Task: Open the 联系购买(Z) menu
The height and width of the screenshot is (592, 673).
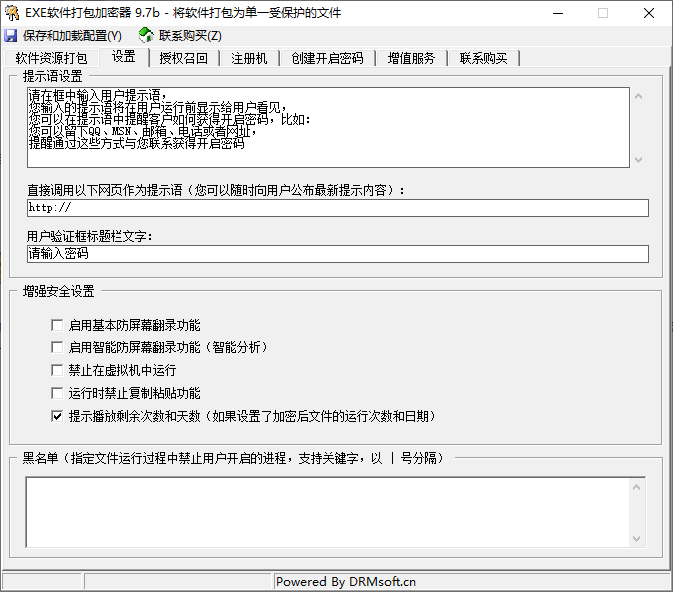Action: pos(190,36)
